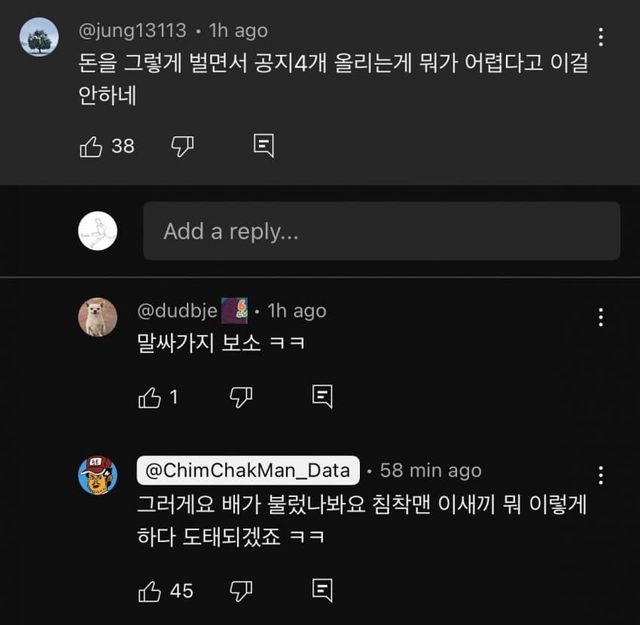Tap your own avatar beside reply box
640x625 pixels.
98,231
